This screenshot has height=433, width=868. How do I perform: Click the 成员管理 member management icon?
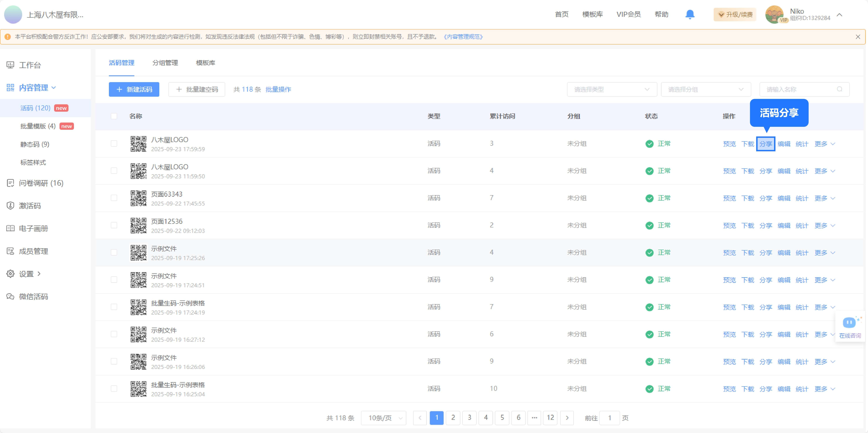tap(10, 251)
